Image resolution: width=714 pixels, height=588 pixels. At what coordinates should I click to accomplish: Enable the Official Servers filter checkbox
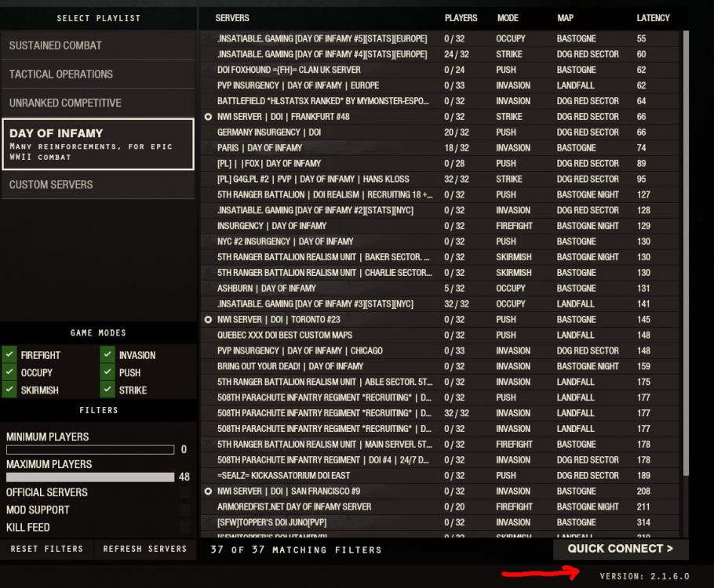click(x=185, y=492)
